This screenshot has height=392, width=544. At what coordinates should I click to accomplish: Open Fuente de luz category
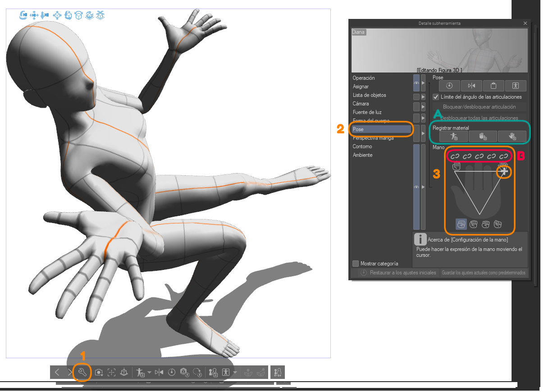coord(367,112)
